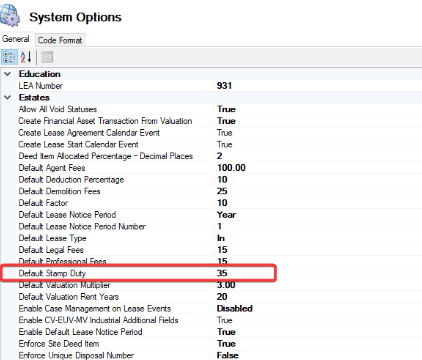Collapse the Estates category

[8, 98]
